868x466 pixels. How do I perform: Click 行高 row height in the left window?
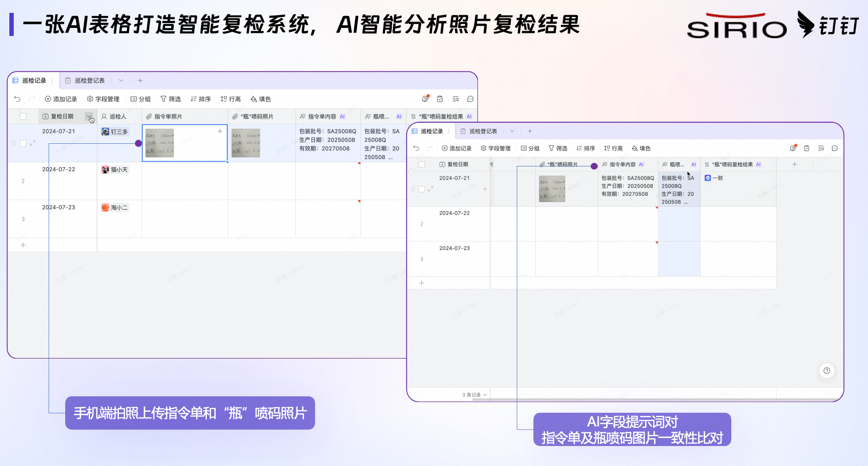pos(231,99)
